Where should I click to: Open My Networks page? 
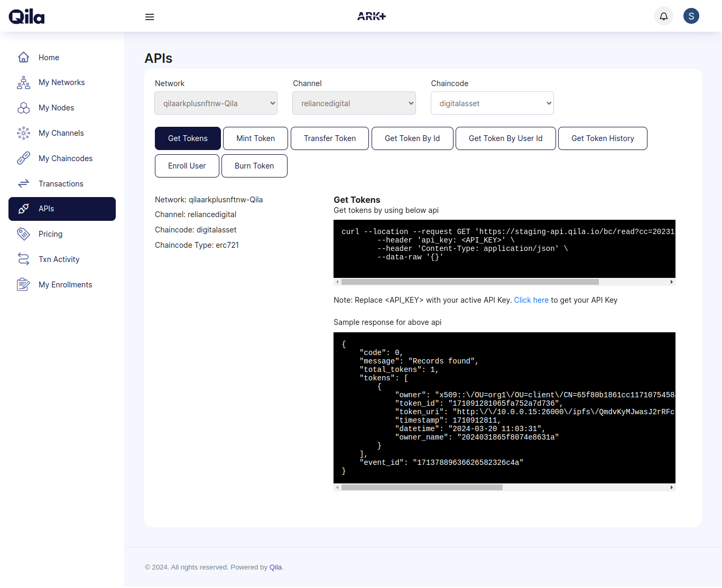pyautogui.click(x=62, y=82)
